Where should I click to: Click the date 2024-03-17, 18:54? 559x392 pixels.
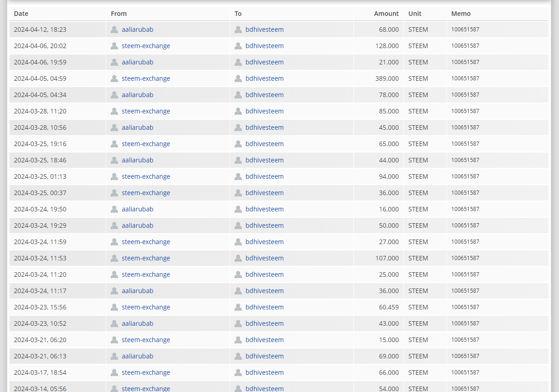click(x=40, y=372)
